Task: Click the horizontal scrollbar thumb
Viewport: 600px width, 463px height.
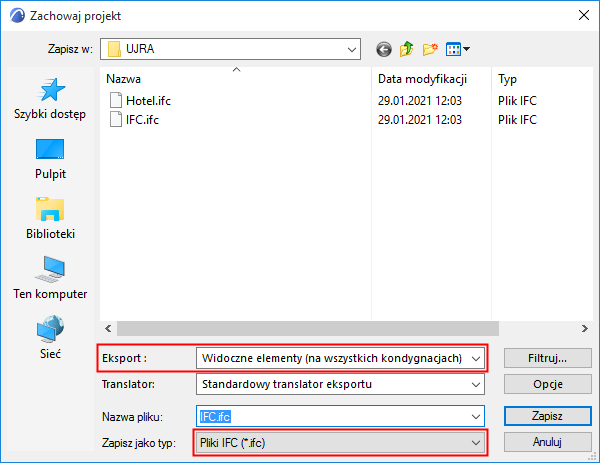Action: [308, 329]
